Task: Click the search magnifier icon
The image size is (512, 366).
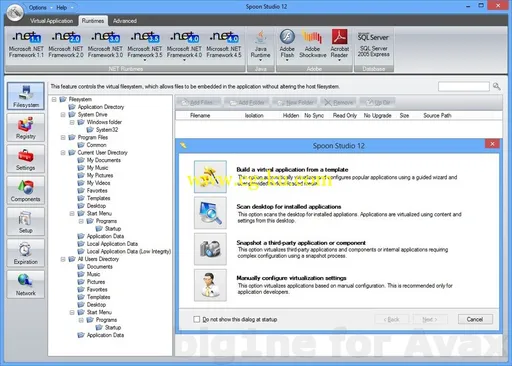Action: point(496,87)
